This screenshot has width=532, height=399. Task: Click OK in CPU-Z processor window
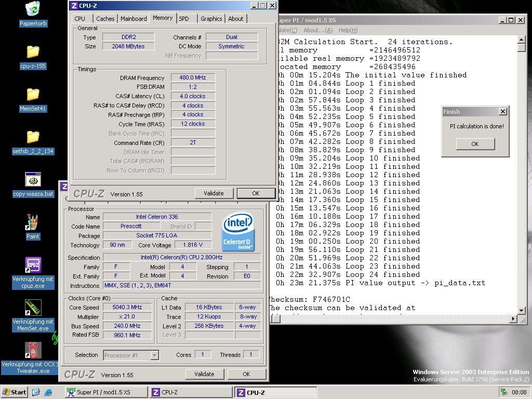click(x=246, y=374)
